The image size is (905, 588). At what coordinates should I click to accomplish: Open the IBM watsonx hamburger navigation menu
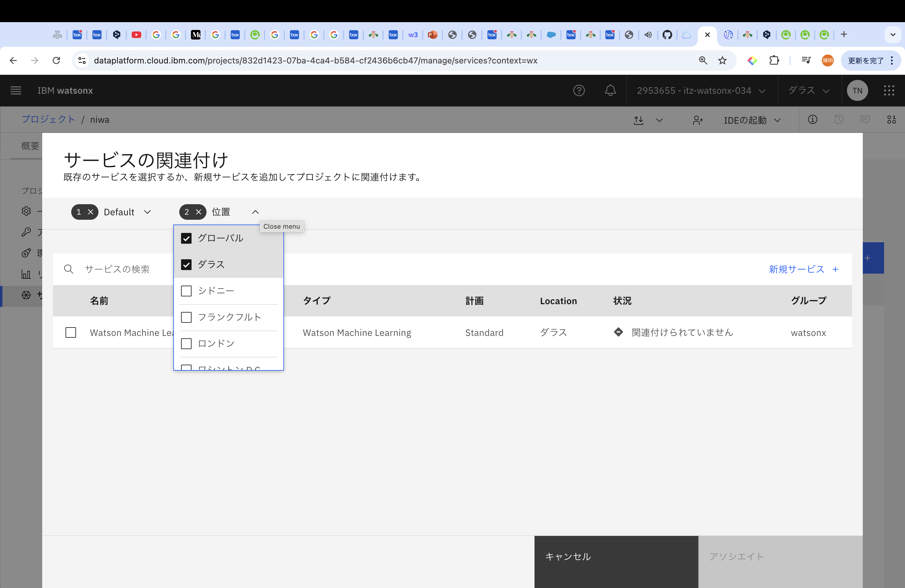pos(16,90)
